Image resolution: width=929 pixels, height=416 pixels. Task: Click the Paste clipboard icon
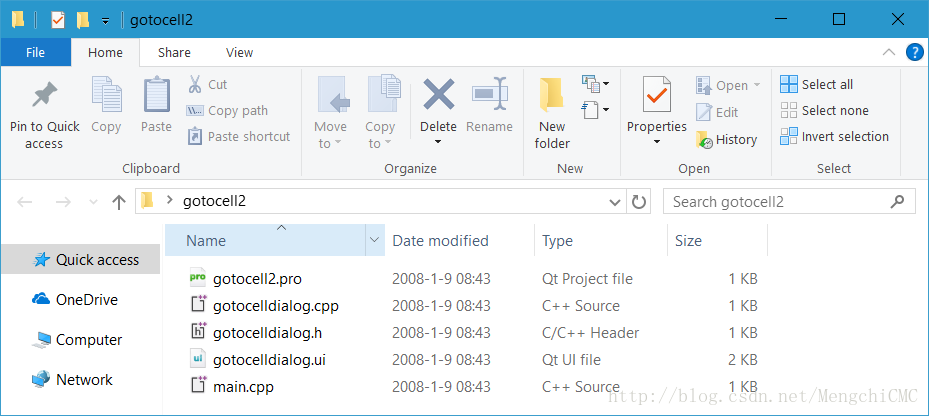156,97
